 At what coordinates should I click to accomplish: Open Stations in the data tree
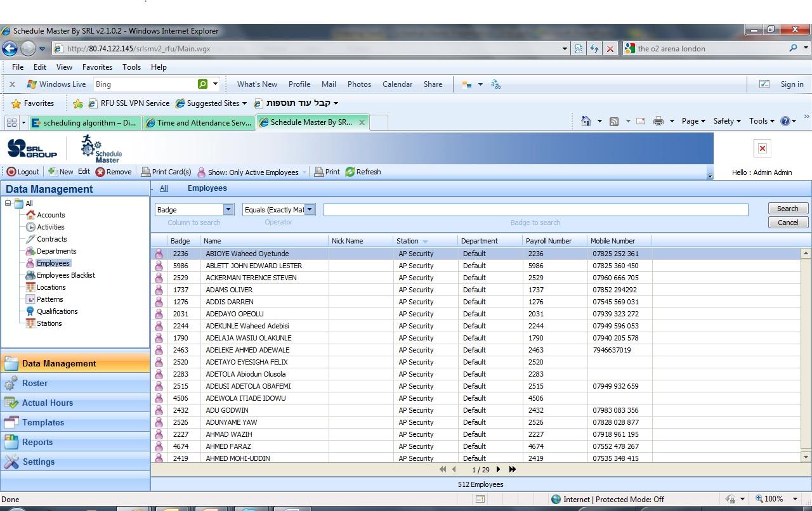(49, 323)
